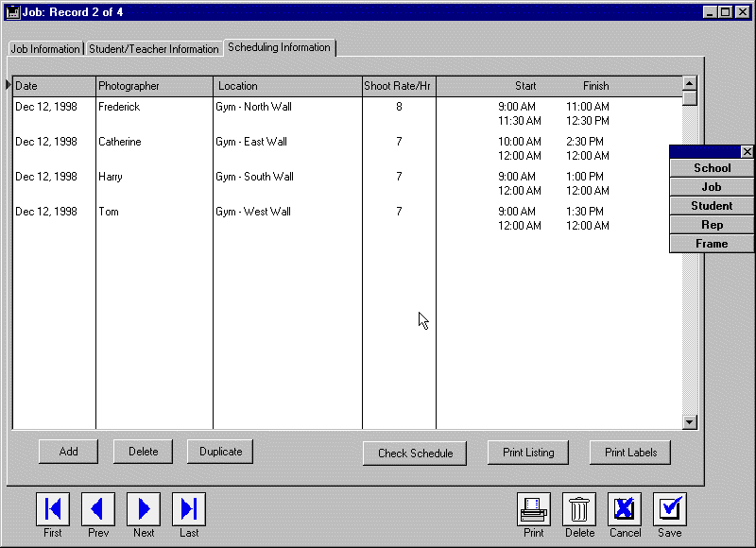Click the Duplicate button
The width and height of the screenshot is (756, 548).
(x=220, y=452)
